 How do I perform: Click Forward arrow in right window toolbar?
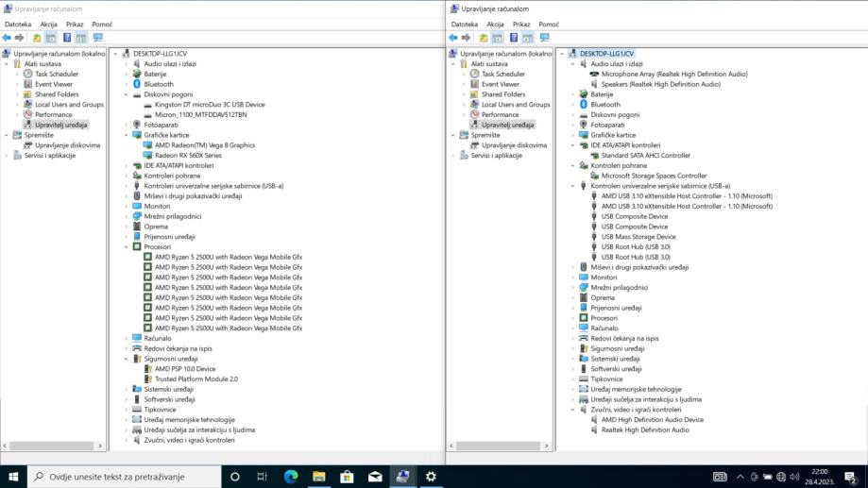[466, 38]
